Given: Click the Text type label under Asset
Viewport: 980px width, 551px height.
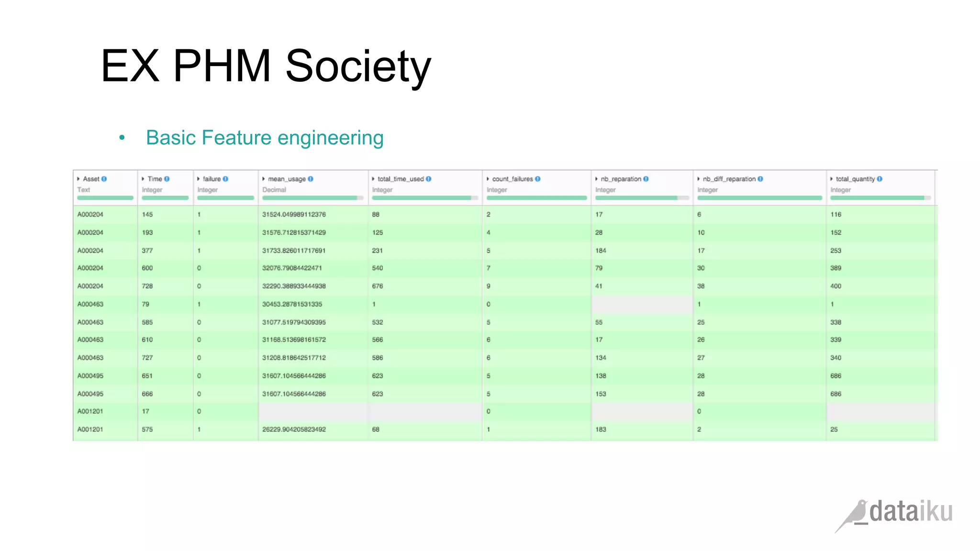Looking at the screenshot, I should [84, 189].
